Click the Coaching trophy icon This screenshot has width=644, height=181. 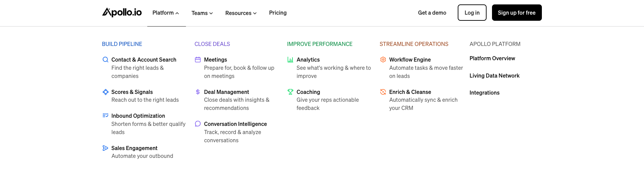(x=290, y=92)
